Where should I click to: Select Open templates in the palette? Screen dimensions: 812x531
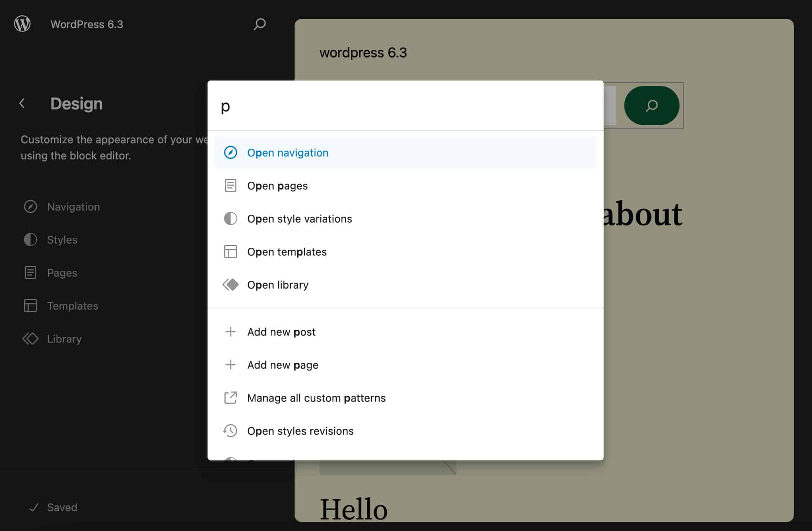click(x=287, y=251)
